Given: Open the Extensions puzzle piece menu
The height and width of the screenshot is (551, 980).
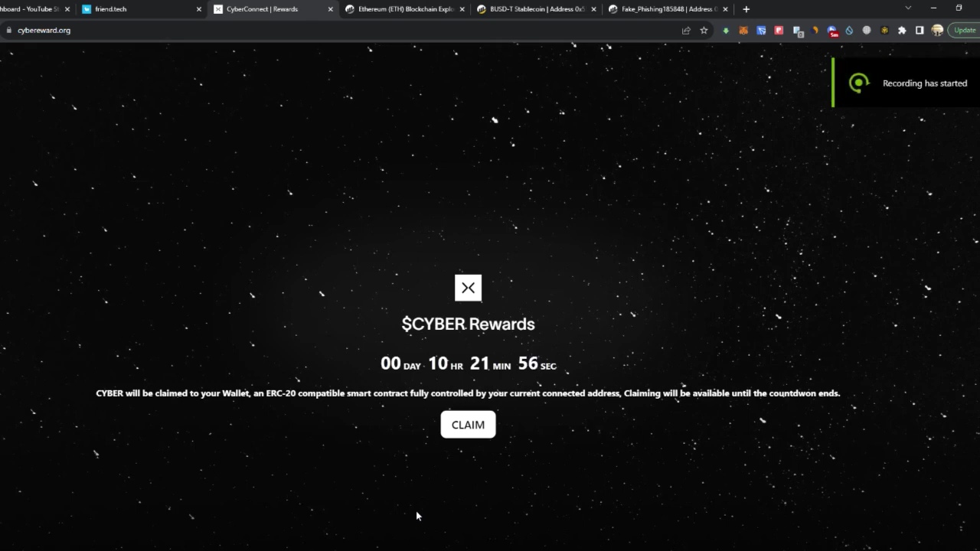Looking at the screenshot, I should pyautogui.click(x=902, y=31).
